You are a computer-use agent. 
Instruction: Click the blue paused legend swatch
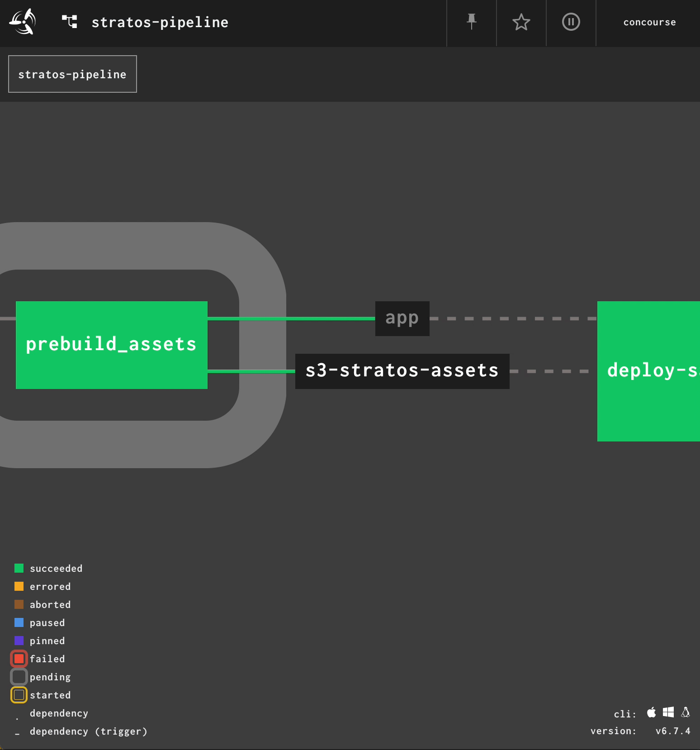[x=19, y=622]
